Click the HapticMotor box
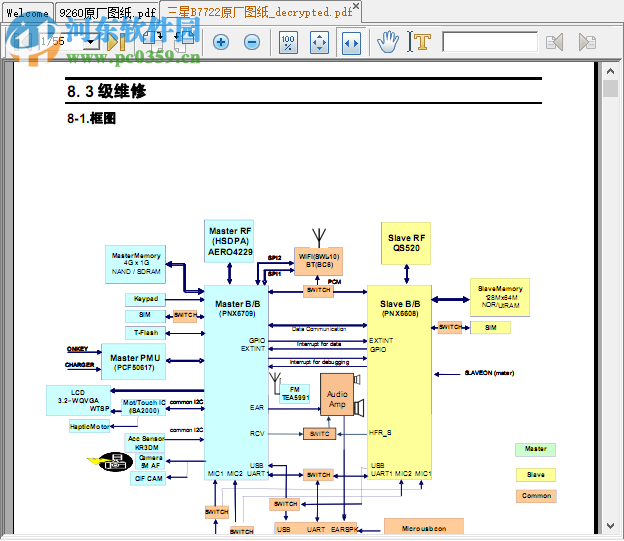624x541 pixels. 90,427
